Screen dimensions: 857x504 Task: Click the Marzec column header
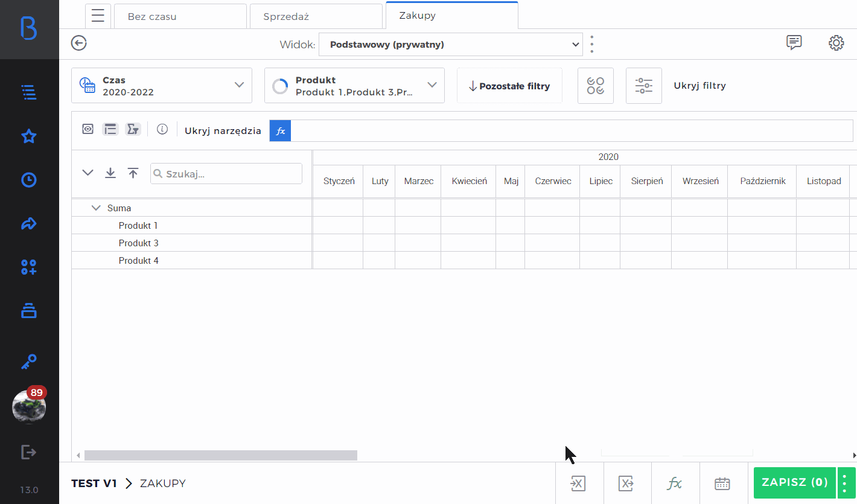click(x=418, y=181)
